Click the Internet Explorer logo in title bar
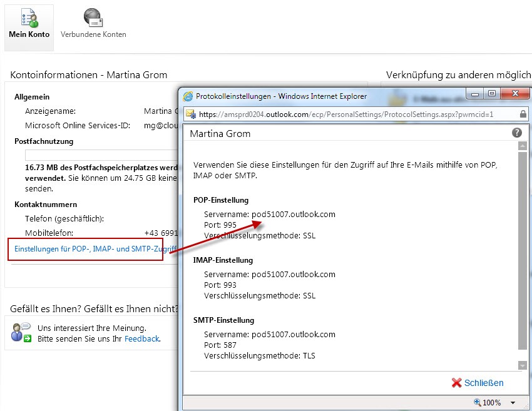The image size is (532, 411). click(188, 96)
